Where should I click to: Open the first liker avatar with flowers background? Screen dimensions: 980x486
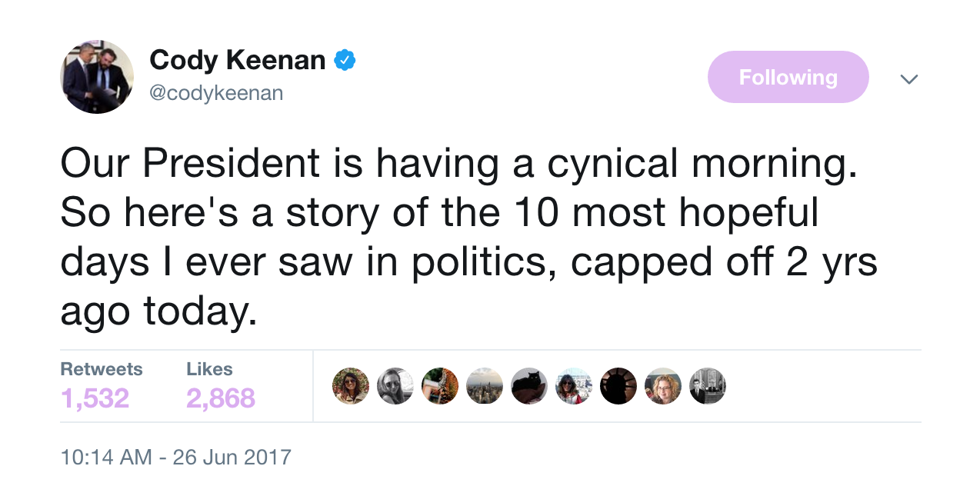point(351,386)
